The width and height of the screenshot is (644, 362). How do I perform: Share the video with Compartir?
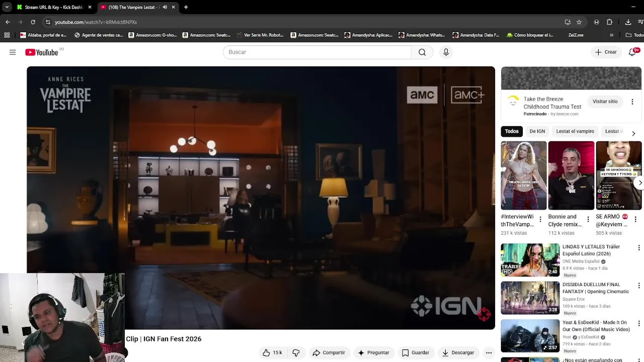pos(329,353)
